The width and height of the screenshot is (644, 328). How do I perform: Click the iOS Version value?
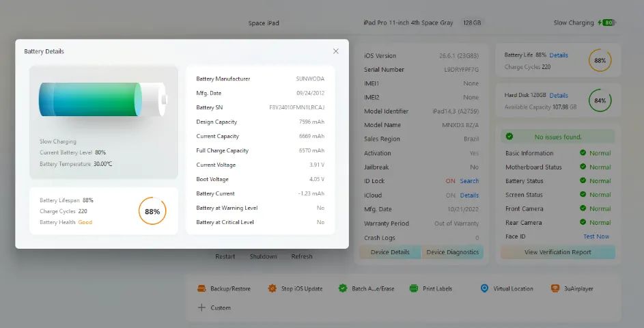[x=459, y=55]
